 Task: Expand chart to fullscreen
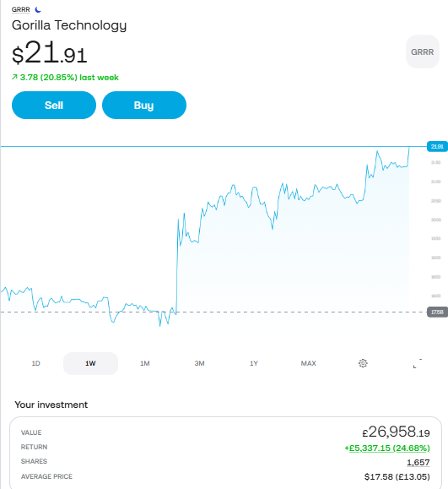(x=418, y=363)
